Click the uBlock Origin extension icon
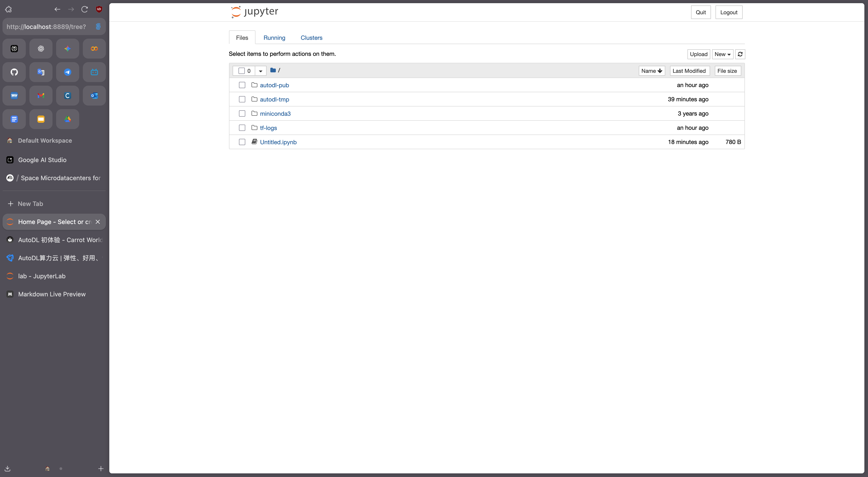Viewport: 868px width, 477px height. tap(99, 9)
